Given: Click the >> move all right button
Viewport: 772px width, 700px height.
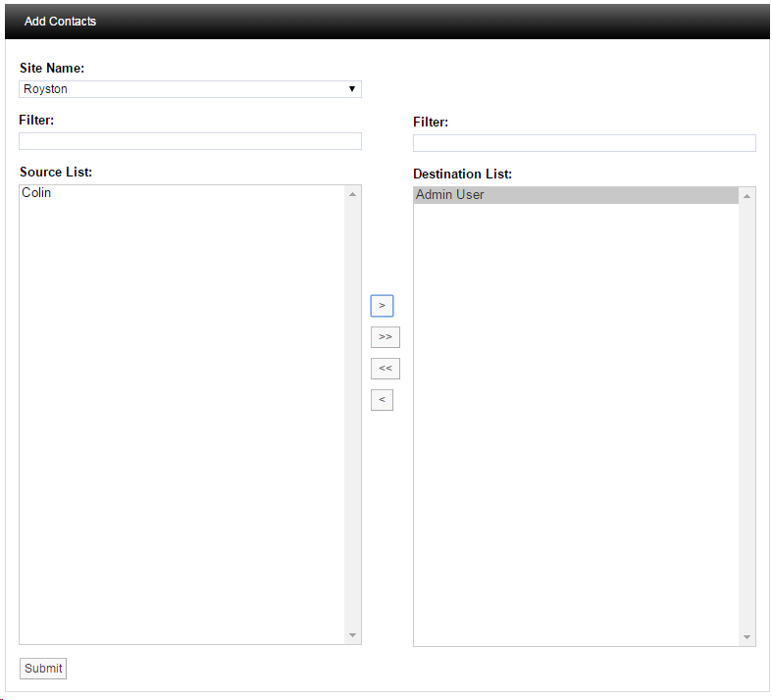Looking at the screenshot, I should tap(385, 337).
